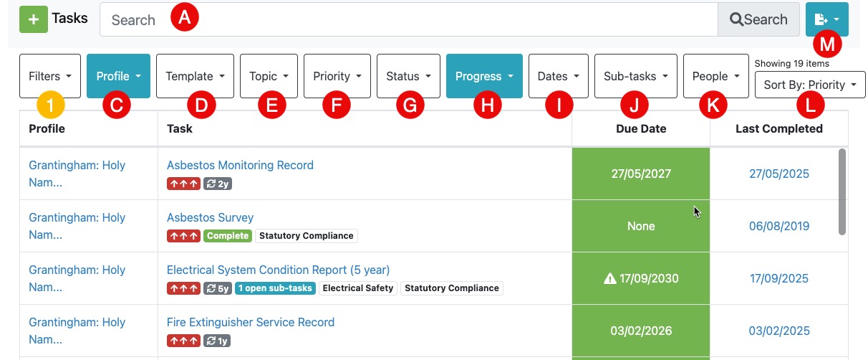Open Electrical System Condition Report link

tap(278, 270)
